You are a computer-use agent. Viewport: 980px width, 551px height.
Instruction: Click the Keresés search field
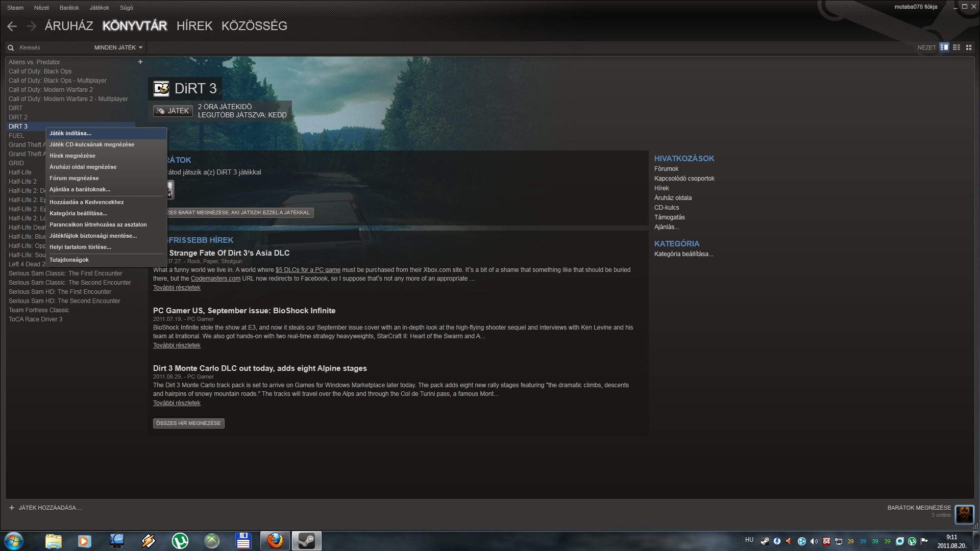point(53,47)
